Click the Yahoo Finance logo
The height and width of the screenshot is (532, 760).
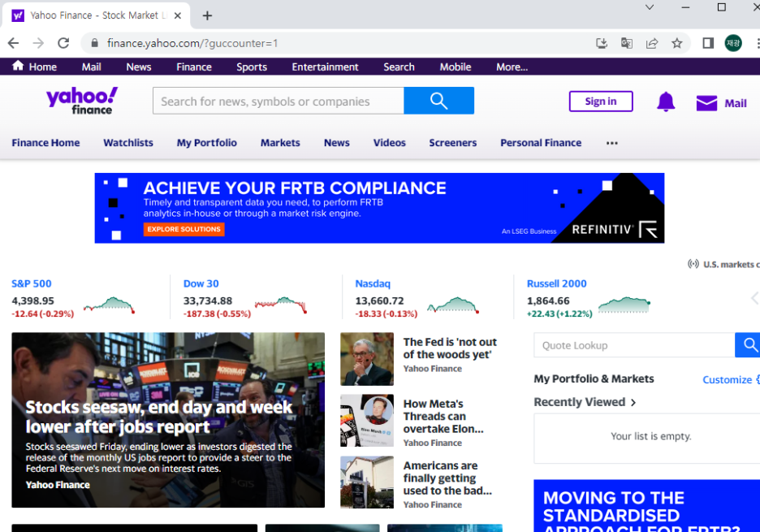point(82,101)
